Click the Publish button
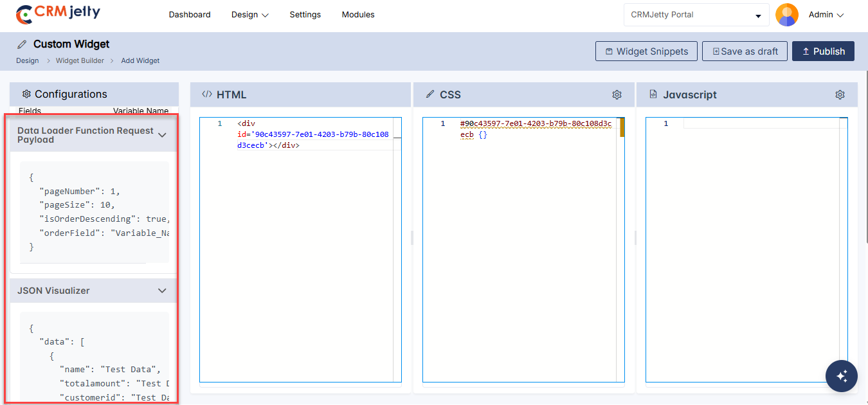This screenshot has height=405, width=868. (823, 51)
